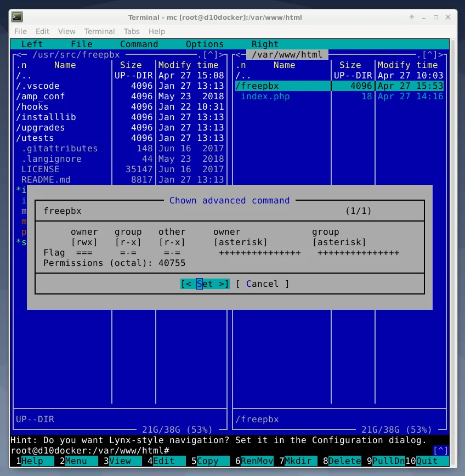Open pull-down menus with 9PullDn

coord(384,461)
